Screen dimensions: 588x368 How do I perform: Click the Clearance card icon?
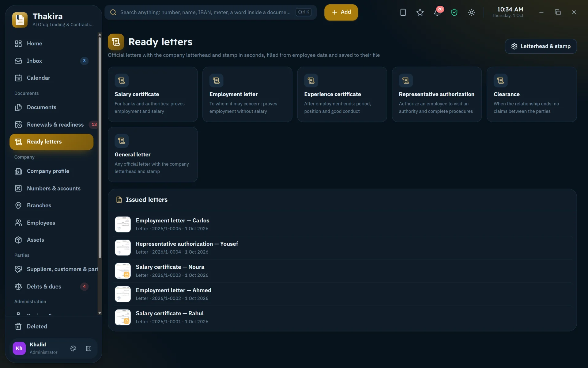500,81
